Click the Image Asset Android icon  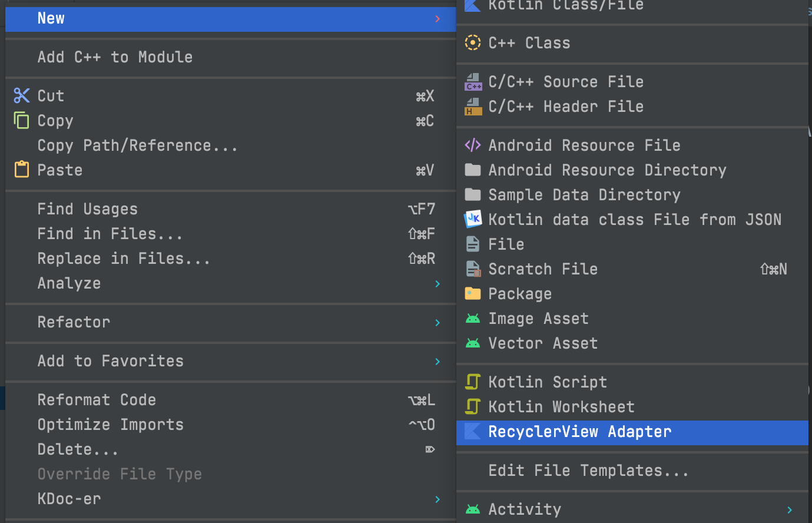pyautogui.click(x=473, y=319)
